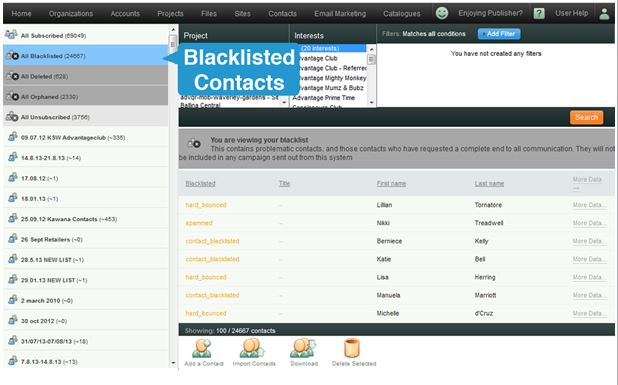Click spammed status for Nikki
618x385 pixels.
[x=199, y=223]
